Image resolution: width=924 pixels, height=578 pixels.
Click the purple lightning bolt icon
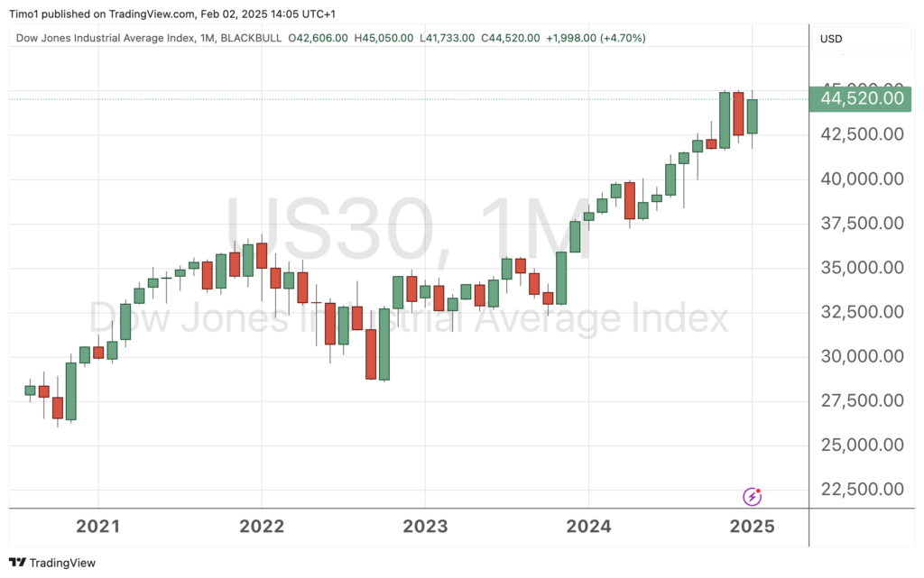pyautogui.click(x=752, y=497)
